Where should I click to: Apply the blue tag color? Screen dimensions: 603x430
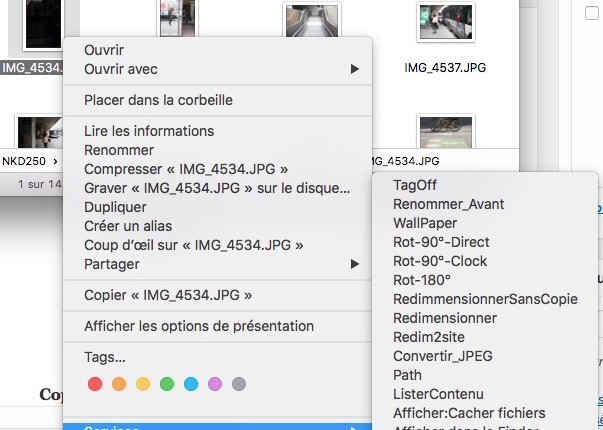(x=191, y=384)
